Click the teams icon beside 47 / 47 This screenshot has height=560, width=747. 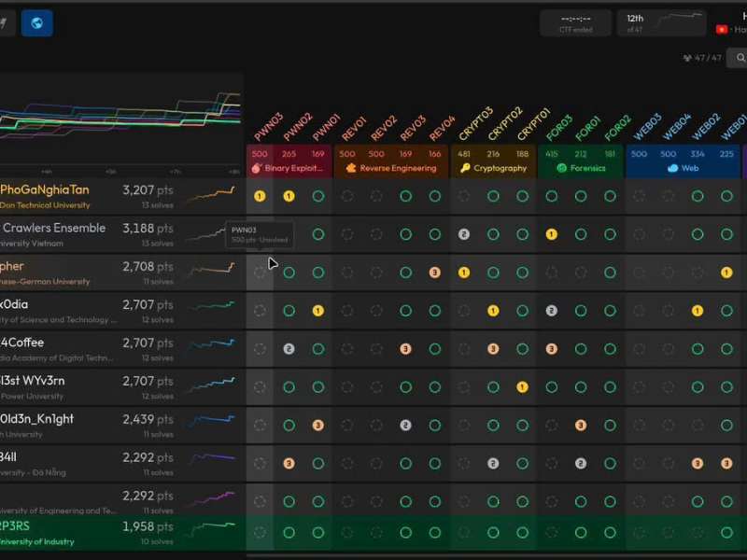(687, 58)
